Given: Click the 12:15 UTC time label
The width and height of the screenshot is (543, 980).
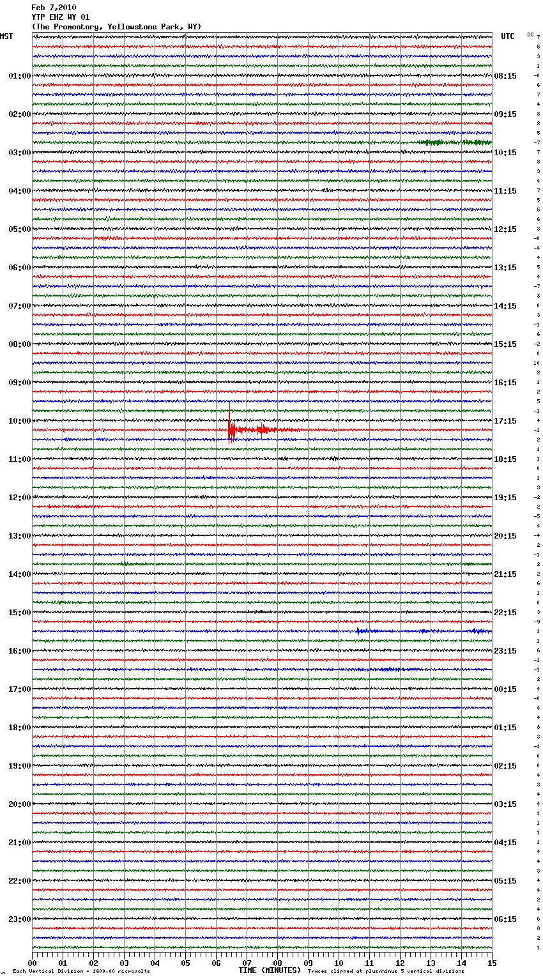Looking at the screenshot, I should pos(505,229).
